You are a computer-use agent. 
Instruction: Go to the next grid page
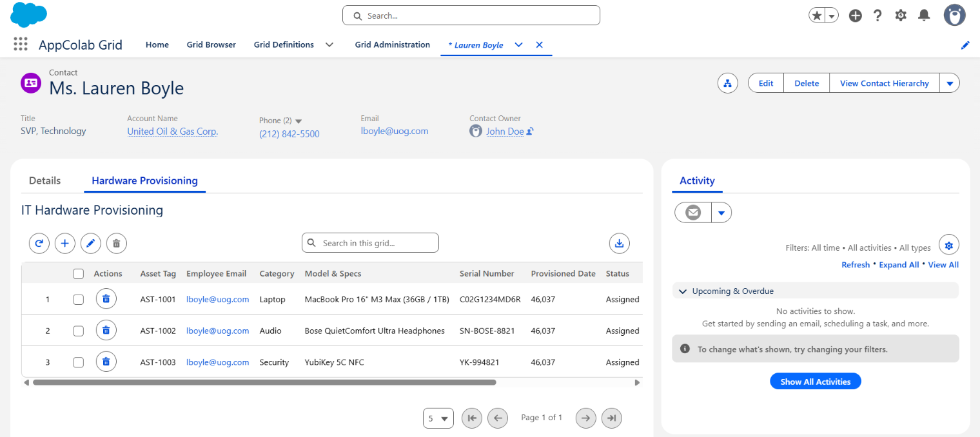[585, 418]
